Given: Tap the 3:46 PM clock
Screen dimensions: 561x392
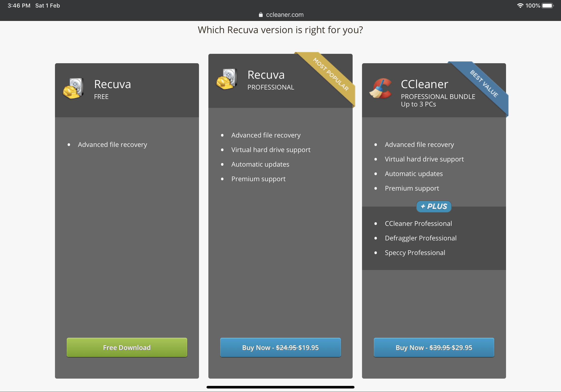Looking at the screenshot, I should coord(19,5).
